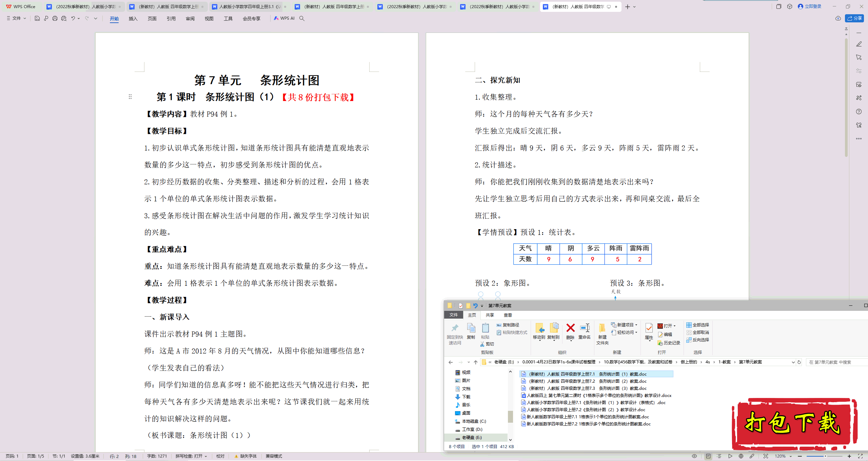Open the 拼写检查 spell check dropdown
The image size is (868, 461).
click(x=191, y=456)
